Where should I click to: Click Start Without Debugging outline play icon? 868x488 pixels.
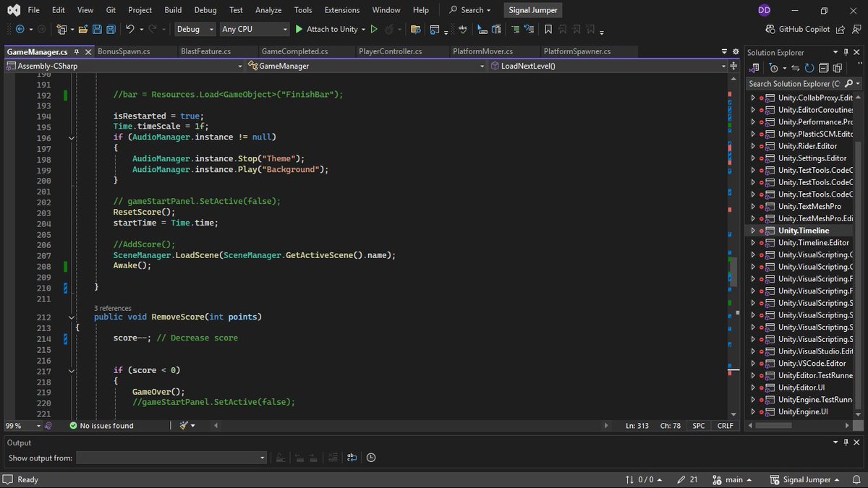[374, 29]
